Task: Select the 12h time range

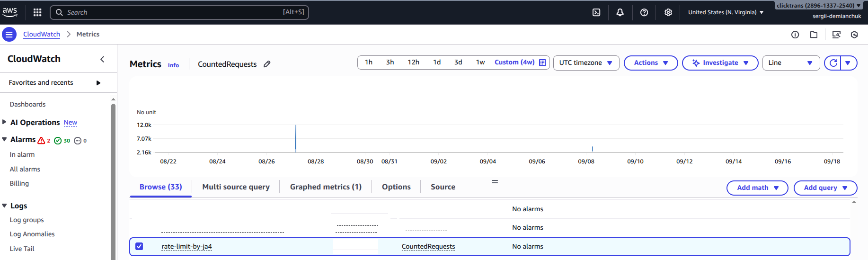Action: pyautogui.click(x=413, y=62)
